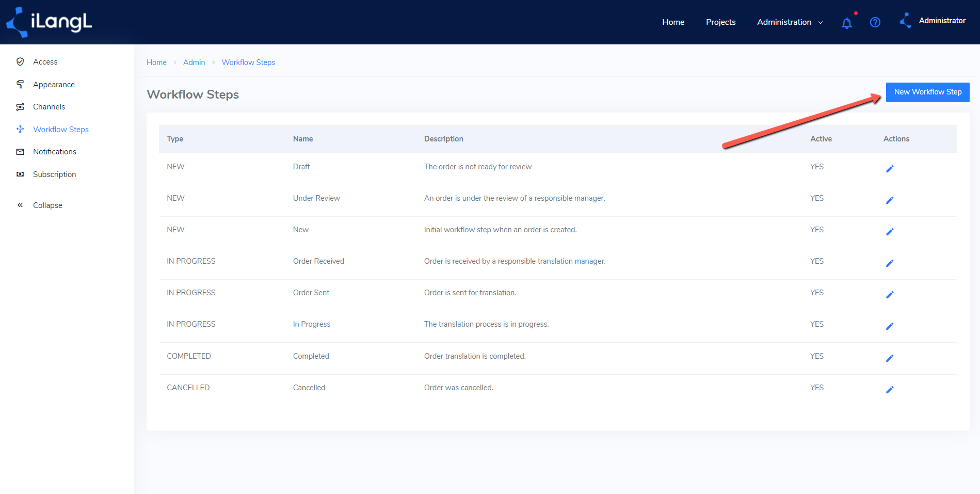Viewport: 980px width, 494px height.
Task: Click 'The translation process is in progress.'
Action: (487, 324)
